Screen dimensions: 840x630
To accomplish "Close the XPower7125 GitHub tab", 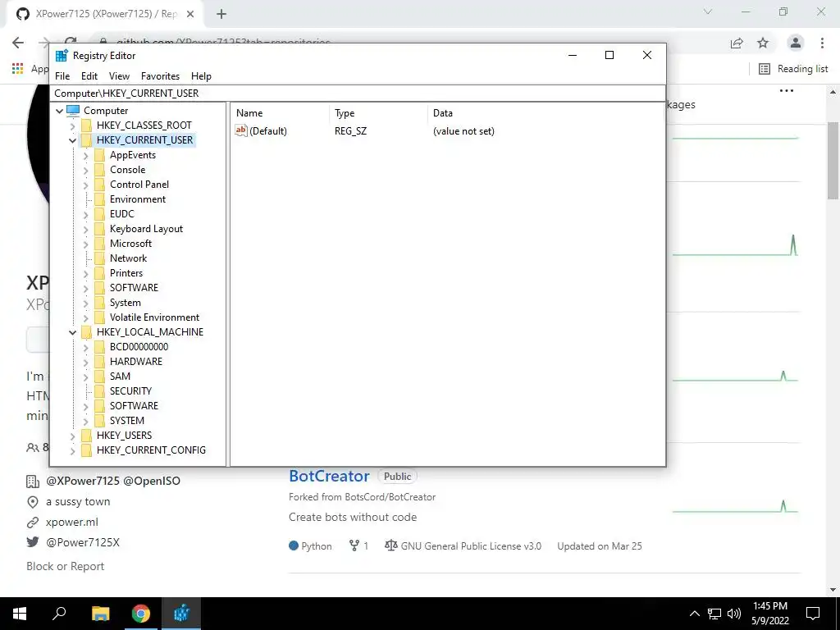I will tap(190, 15).
